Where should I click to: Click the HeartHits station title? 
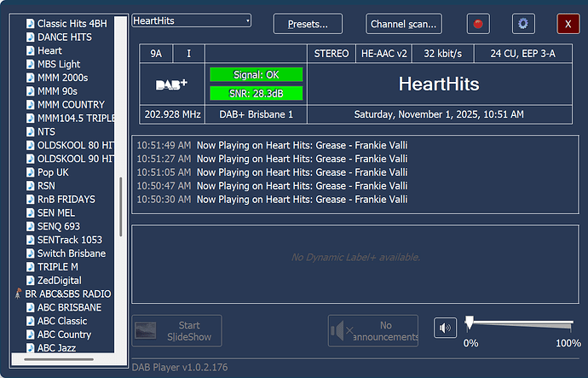click(439, 84)
